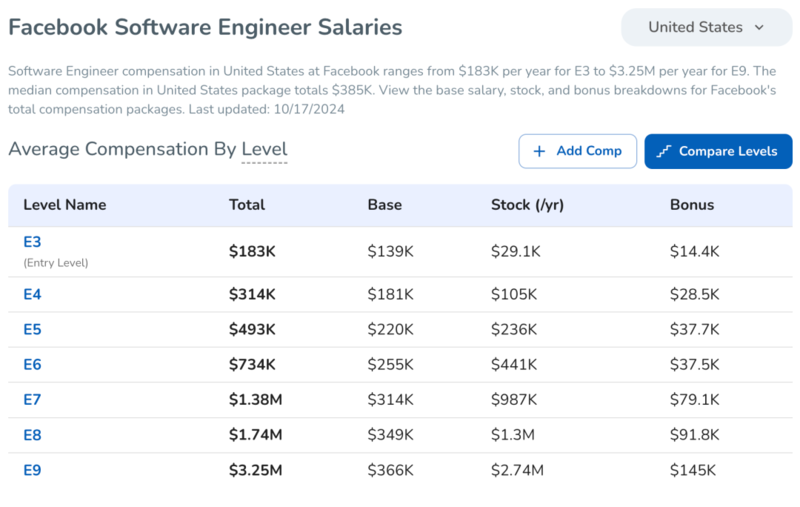The image size is (800, 507).
Task: Open the E4 level link
Action: pos(32,294)
